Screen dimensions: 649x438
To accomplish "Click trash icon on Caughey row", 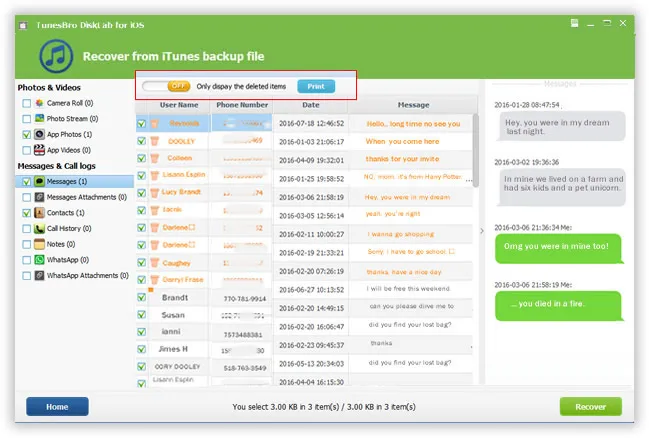I will [x=155, y=262].
